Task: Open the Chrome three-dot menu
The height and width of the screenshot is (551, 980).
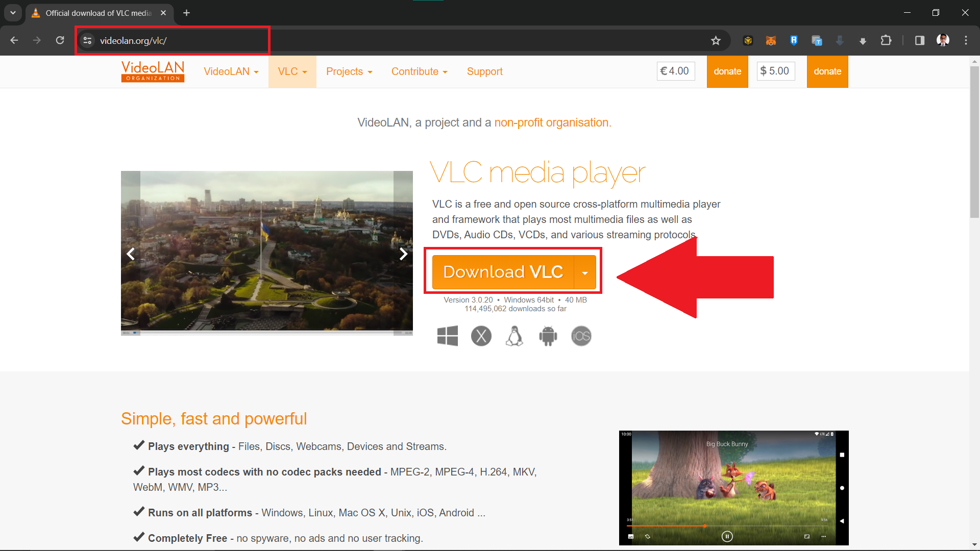Action: pyautogui.click(x=966, y=40)
